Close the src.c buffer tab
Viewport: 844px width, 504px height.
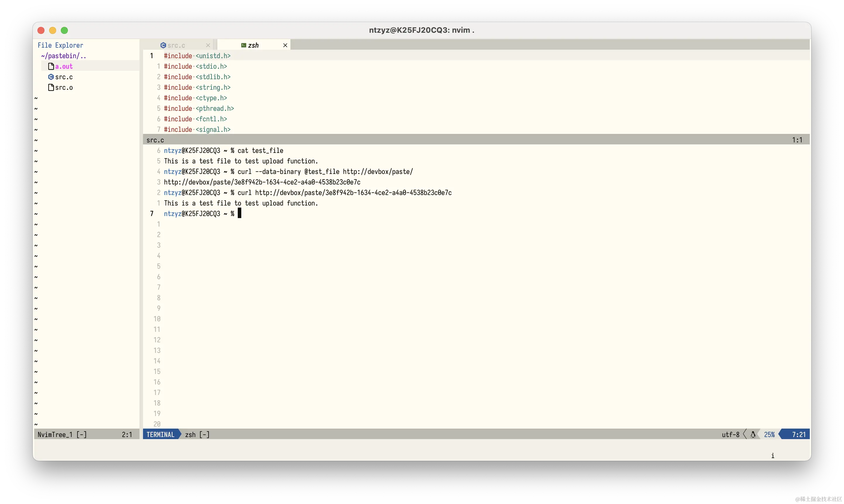click(208, 45)
